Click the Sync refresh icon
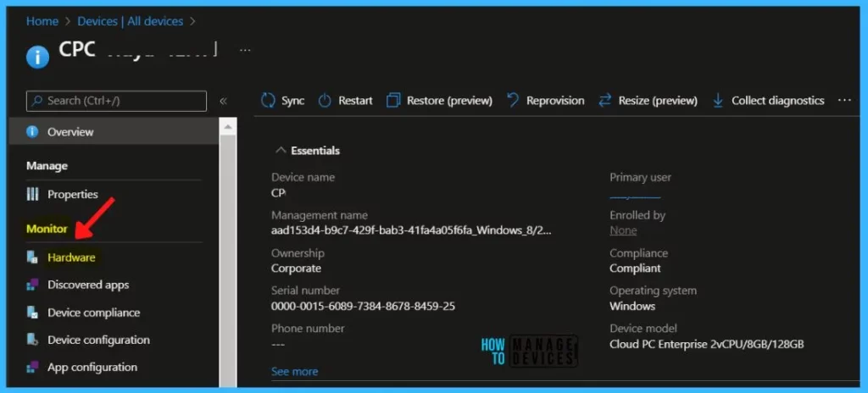This screenshot has height=393, width=868. coord(268,101)
